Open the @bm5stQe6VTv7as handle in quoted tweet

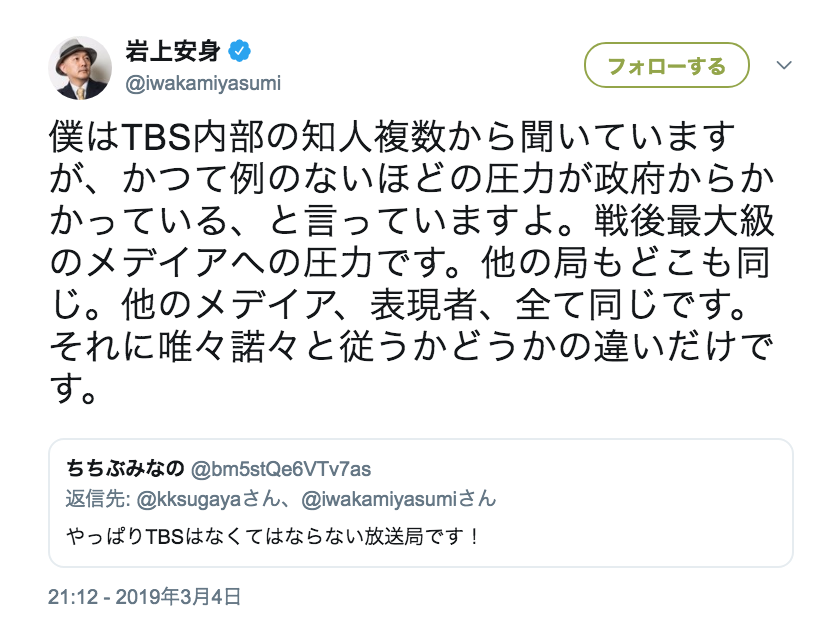pyautogui.click(x=281, y=468)
